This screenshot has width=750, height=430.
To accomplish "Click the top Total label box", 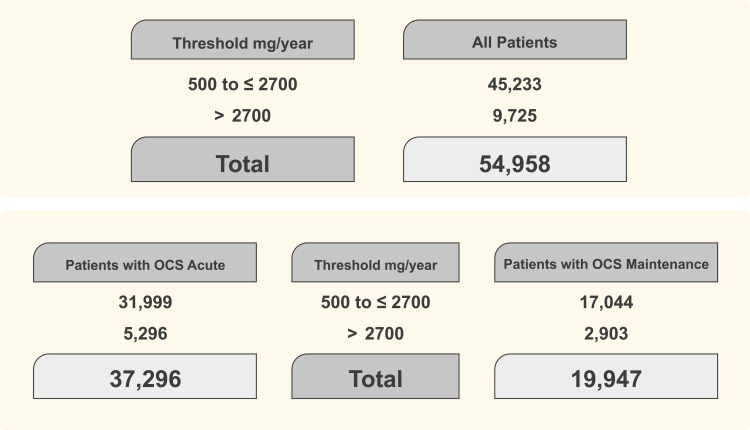I will pyautogui.click(x=243, y=161).
